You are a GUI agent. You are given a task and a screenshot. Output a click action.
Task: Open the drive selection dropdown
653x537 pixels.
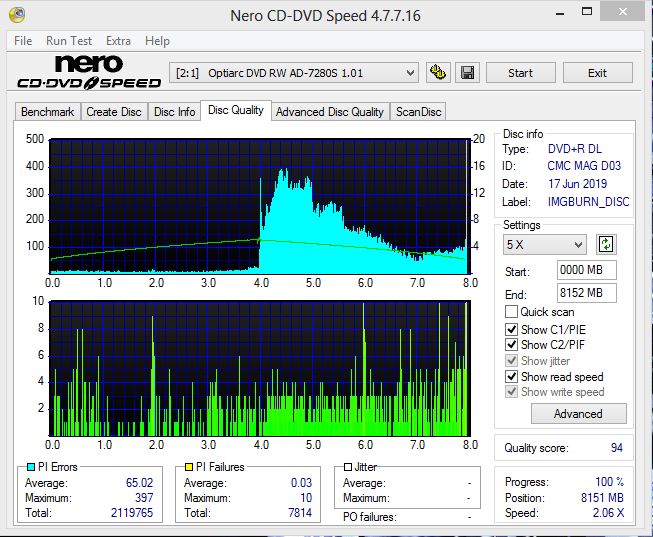pos(294,73)
